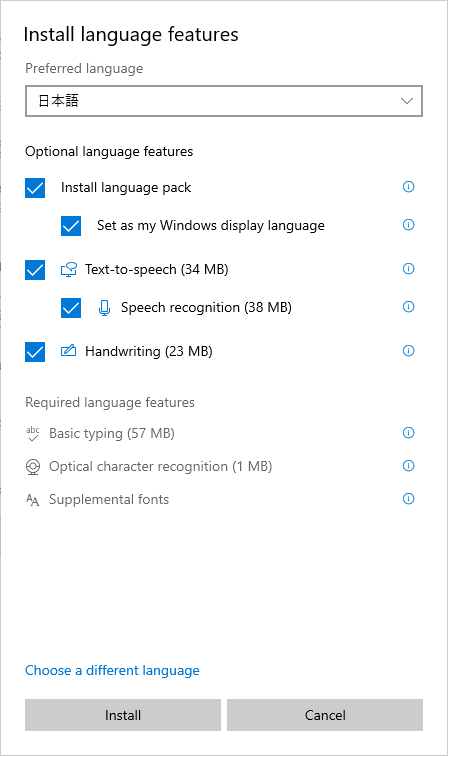Click the 'Optional language features' heading

click(x=109, y=152)
